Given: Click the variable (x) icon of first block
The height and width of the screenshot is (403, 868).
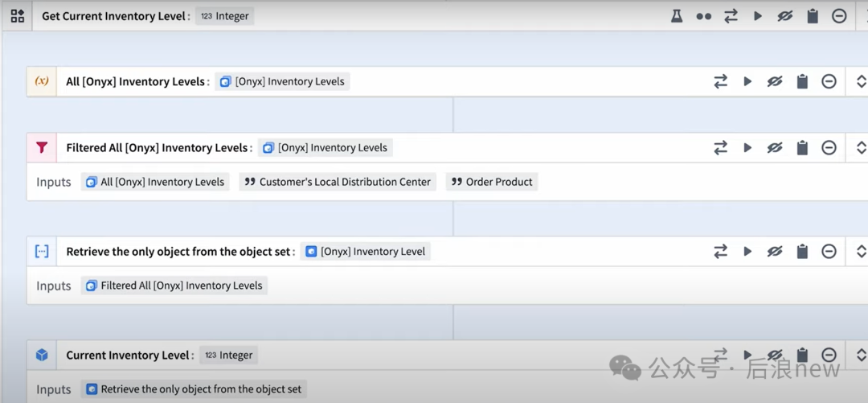Looking at the screenshot, I should point(42,81).
